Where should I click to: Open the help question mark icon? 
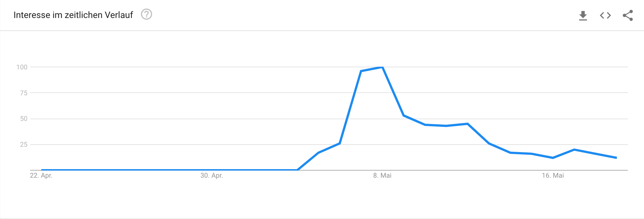tap(146, 15)
